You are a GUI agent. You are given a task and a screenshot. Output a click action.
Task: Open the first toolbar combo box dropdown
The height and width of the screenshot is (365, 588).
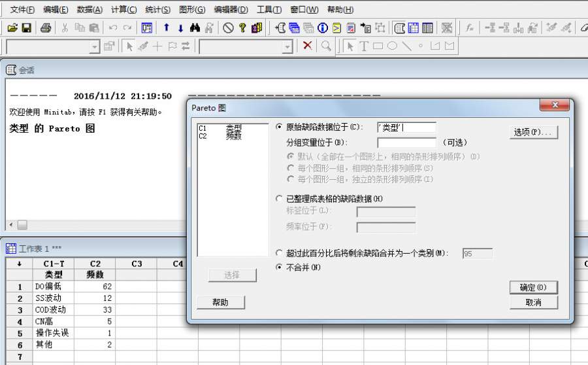[x=95, y=47]
